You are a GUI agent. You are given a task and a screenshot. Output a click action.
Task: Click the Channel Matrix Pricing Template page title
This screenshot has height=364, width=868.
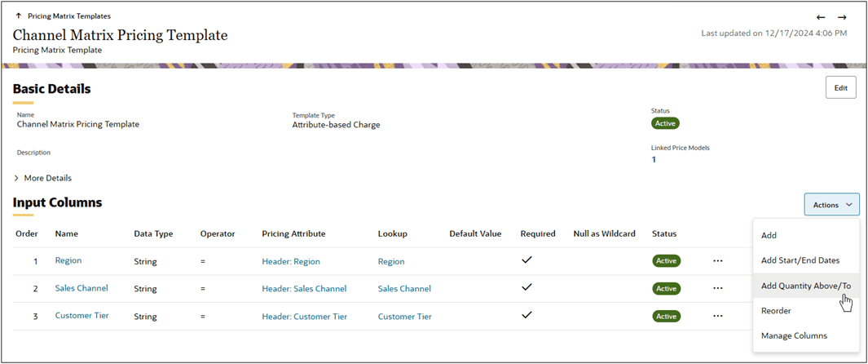pos(120,35)
